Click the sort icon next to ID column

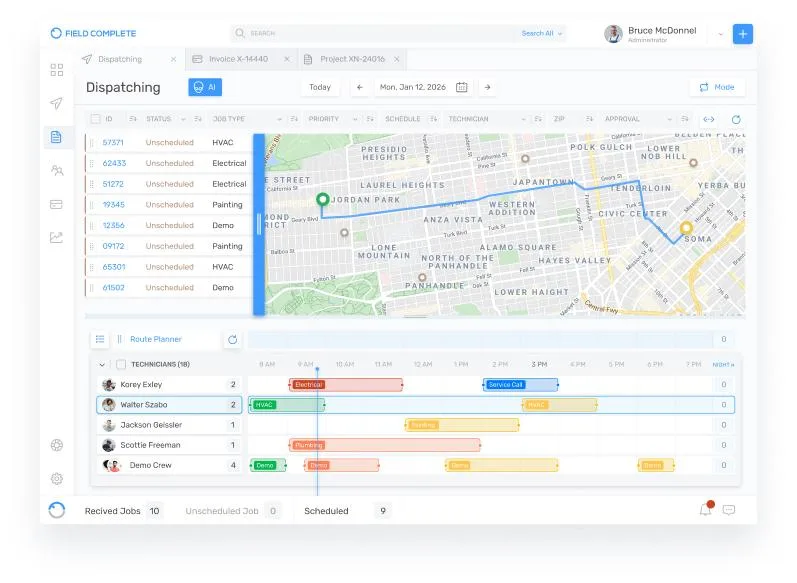pos(133,119)
